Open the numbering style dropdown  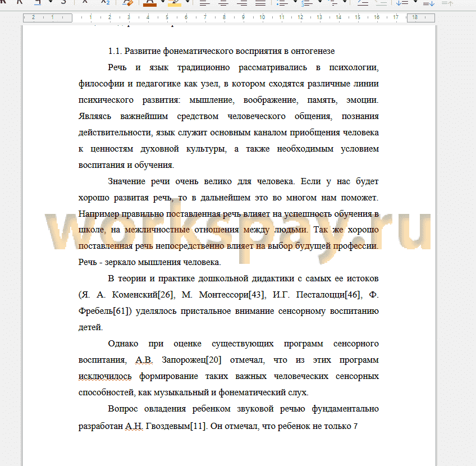coord(320,2)
